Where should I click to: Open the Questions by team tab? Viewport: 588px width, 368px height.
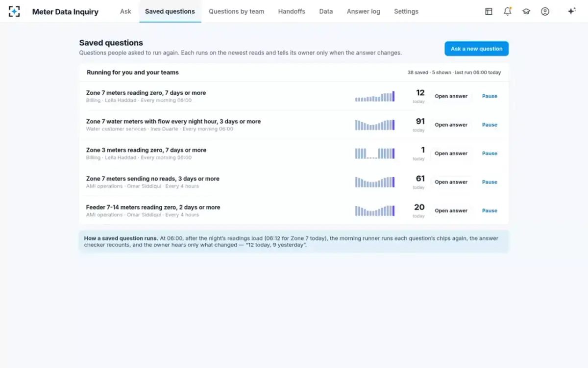(236, 11)
